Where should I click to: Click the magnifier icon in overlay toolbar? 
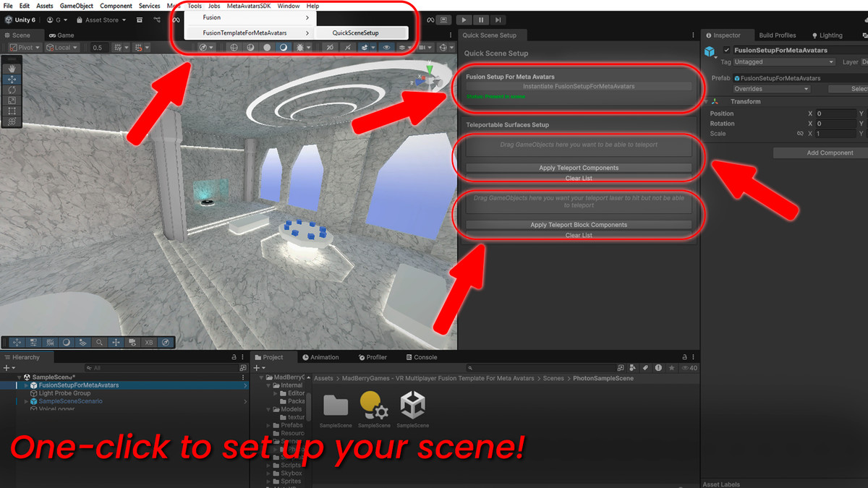point(99,342)
